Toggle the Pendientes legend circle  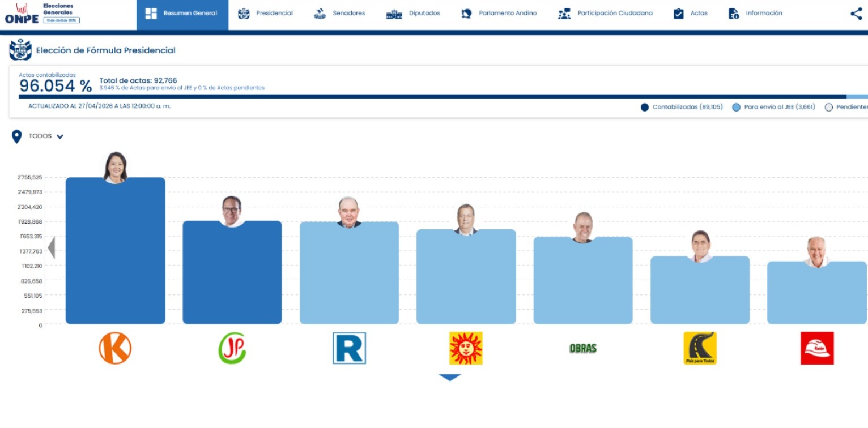[828, 108]
